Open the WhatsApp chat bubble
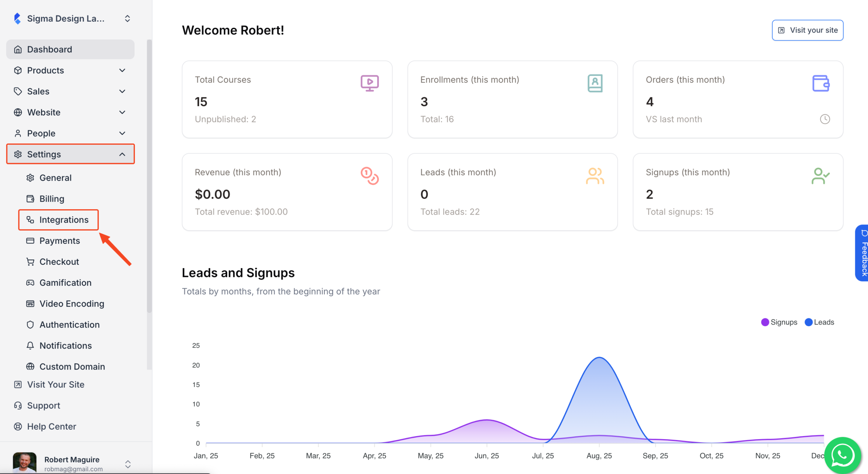The image size is (868, 474). [843, 455]
